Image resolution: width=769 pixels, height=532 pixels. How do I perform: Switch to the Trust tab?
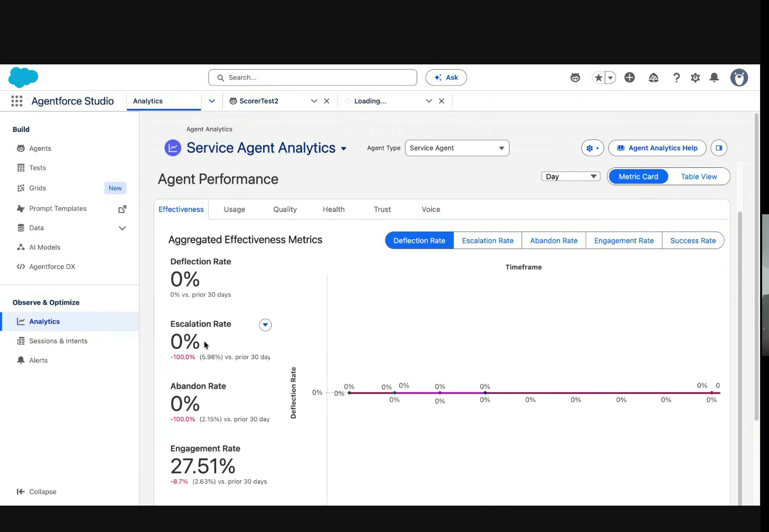click(x=382, y=210)
